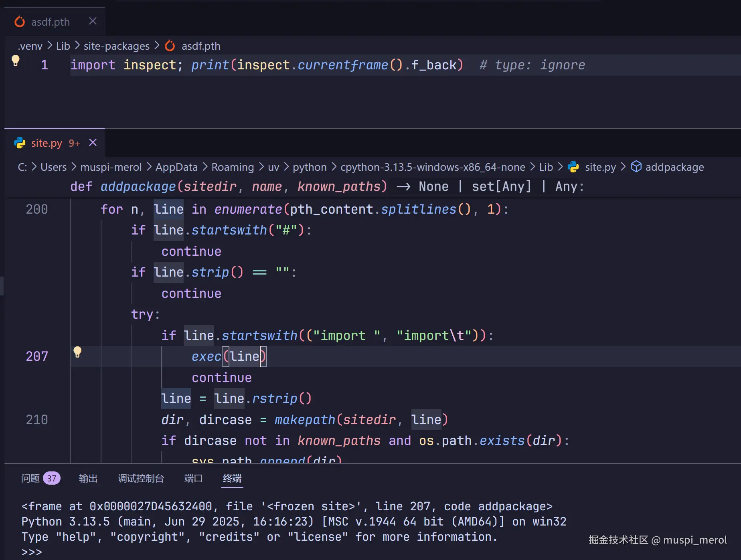Image resolution: width=741 pixels, height=560 pixels.
Task: Click "splitlines" in the for loop line
Action: click(419, 209)
